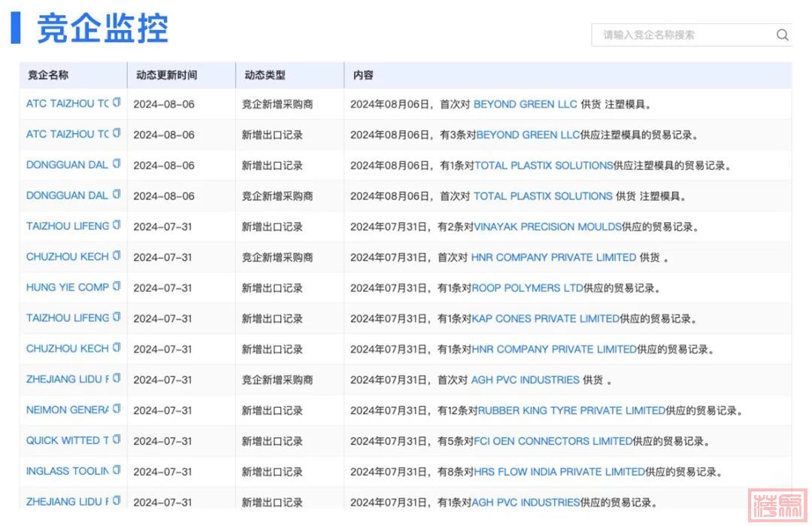Copy icon beside INGLASS TOOLIN

117,470
